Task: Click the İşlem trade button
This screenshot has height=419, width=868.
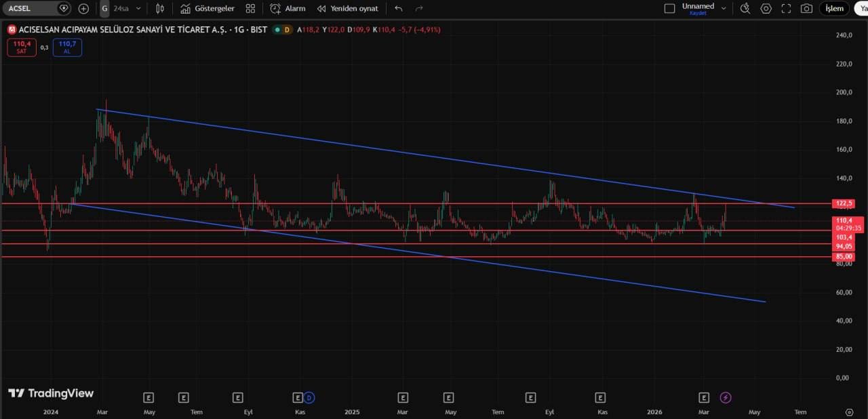Action: coord(834,9)
